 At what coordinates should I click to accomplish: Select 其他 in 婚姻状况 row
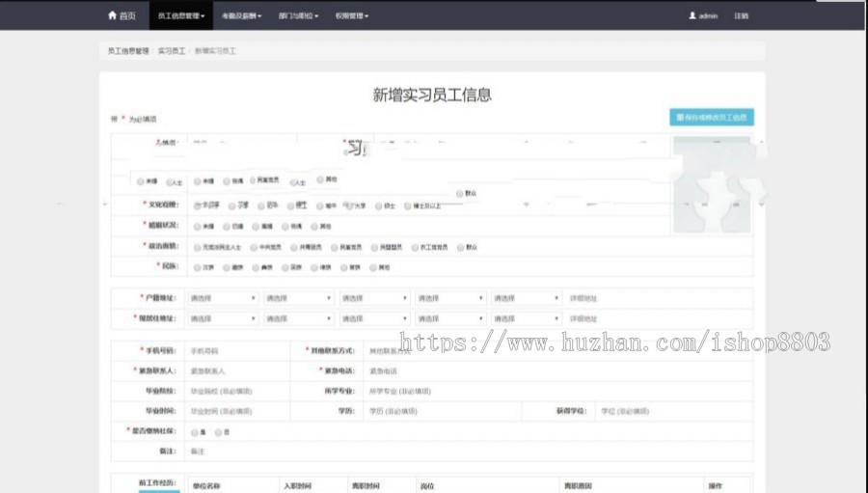coord(314,227)
